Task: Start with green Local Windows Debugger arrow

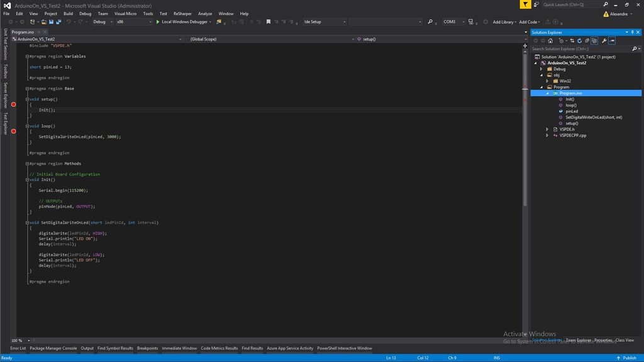Action: (158, 22)
